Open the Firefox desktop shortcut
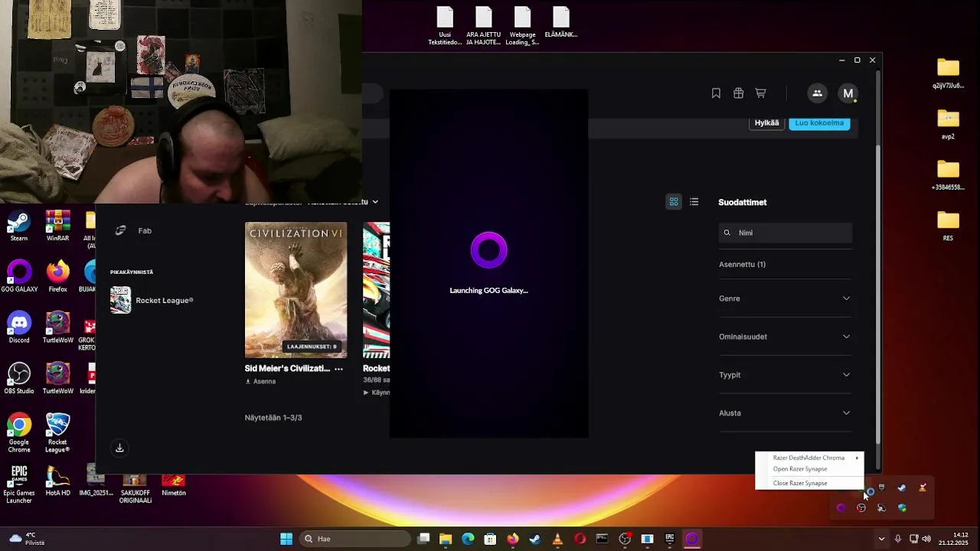 [57, 277]
